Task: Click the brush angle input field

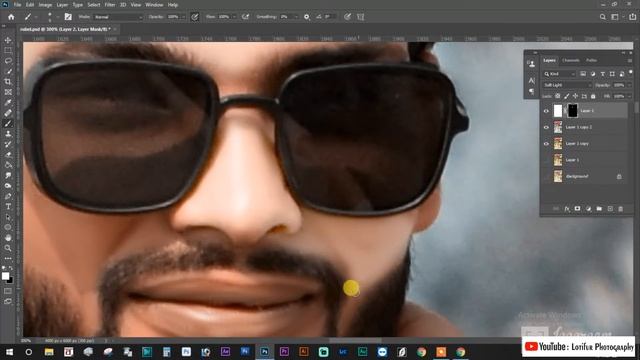Action: pos(330,17)
